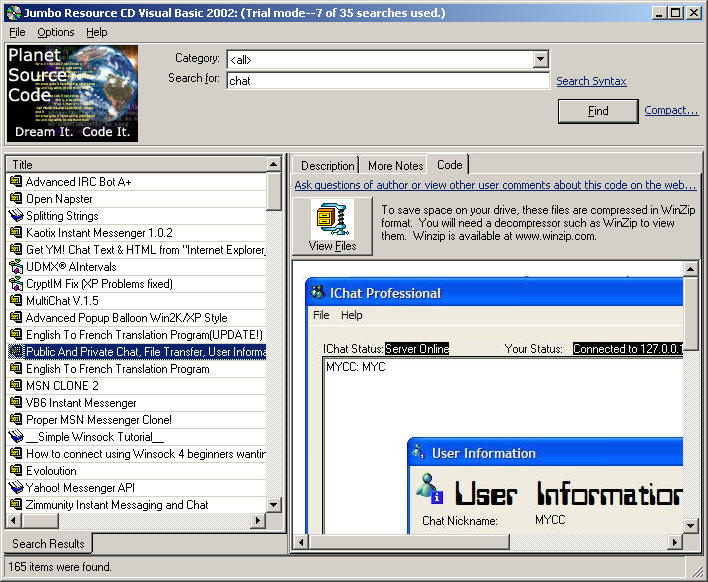The height and width of the screenshot is (582, 708).
Task: Click the icon beside How to connect using Winsock
Action: pos(16,453)
